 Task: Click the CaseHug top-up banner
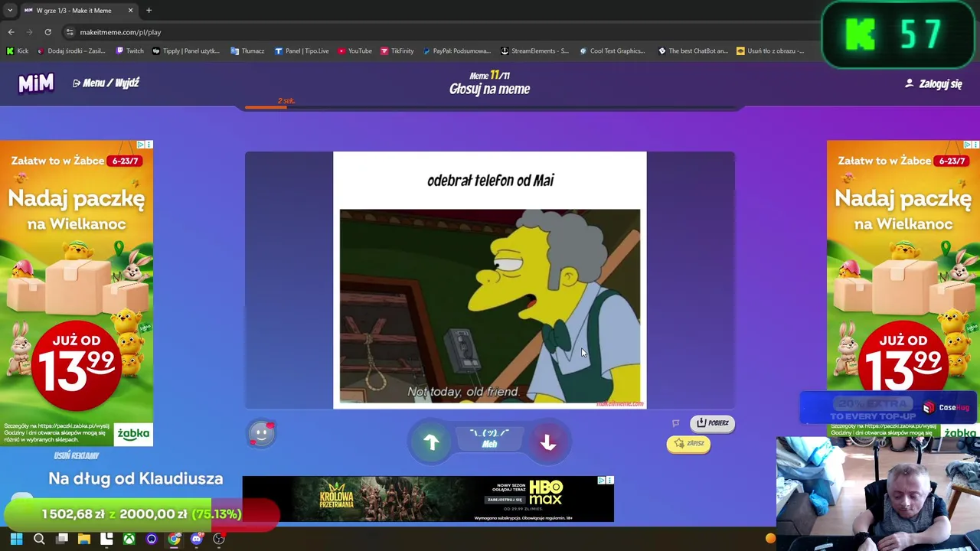click(888, 408)
